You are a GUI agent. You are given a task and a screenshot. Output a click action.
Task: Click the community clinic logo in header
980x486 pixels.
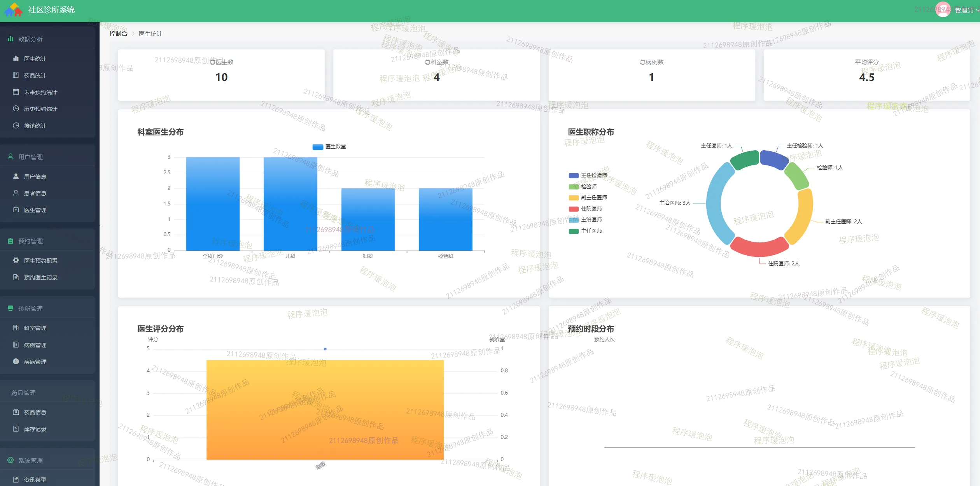(14, 9)
